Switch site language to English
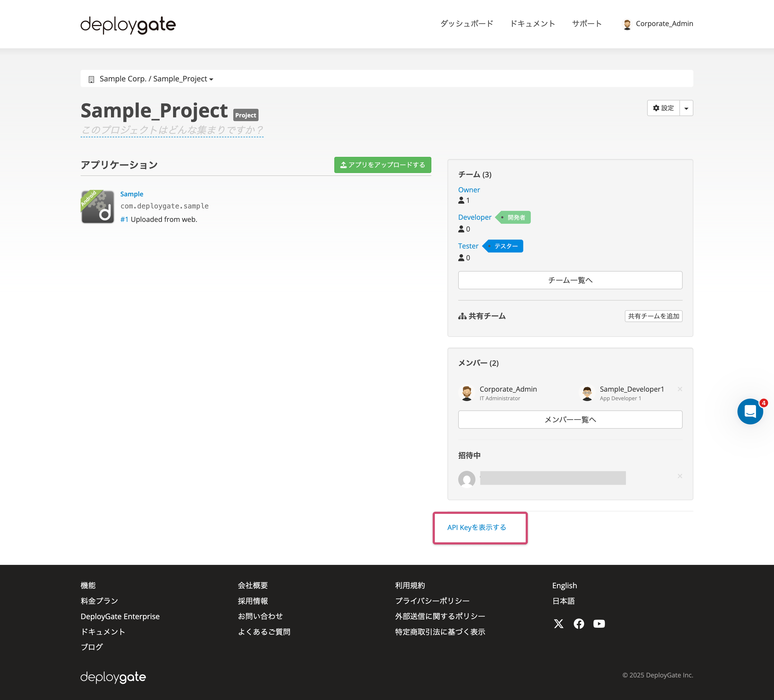 (x=564, y=585)
